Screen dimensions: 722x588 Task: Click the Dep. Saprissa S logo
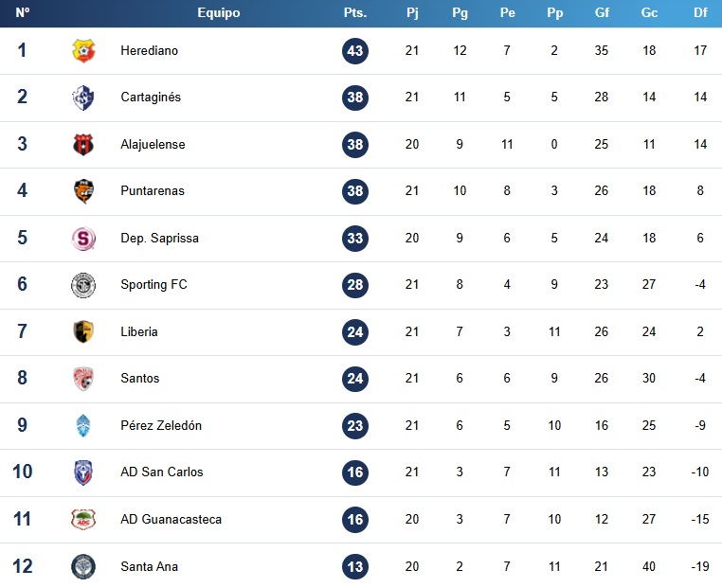pyautogui.click(x=83, y=239)
